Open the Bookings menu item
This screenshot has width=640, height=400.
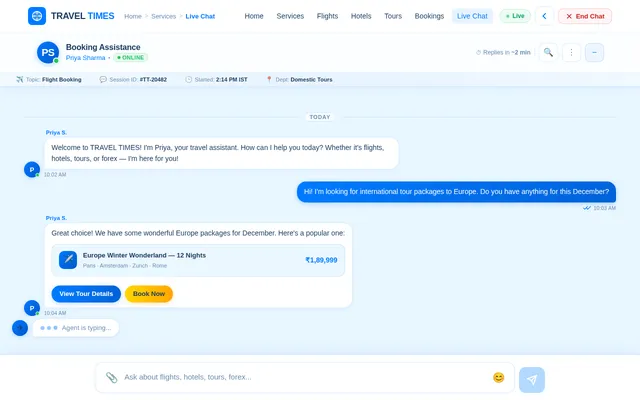(429, 16)
